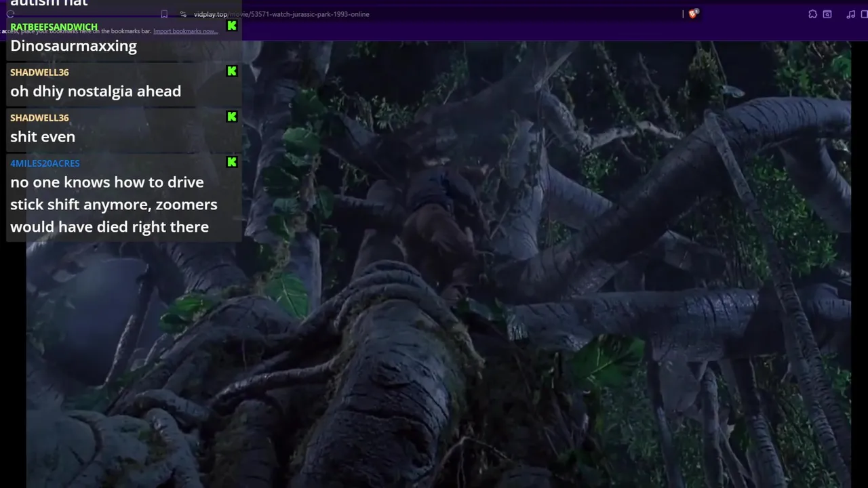Click the 'no one knows how to drive' message
The height and width of the screenshot is (488, 868).
click(x=114, y=205)
